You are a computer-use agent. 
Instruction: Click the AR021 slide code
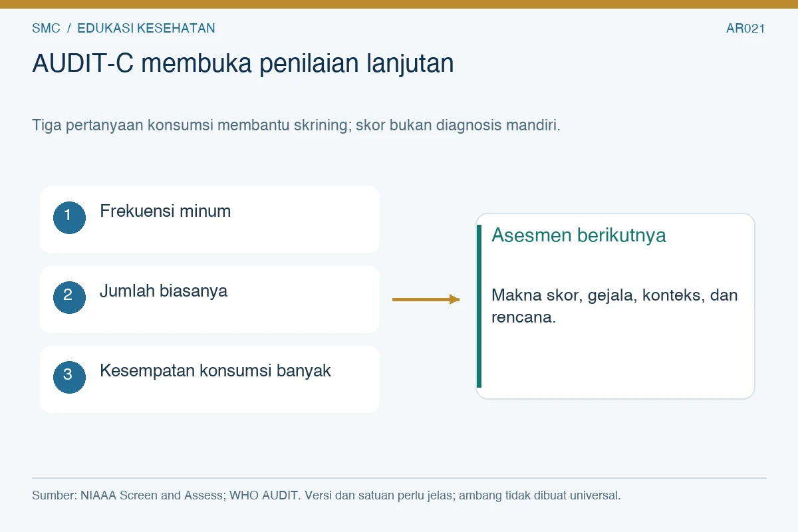745,29
